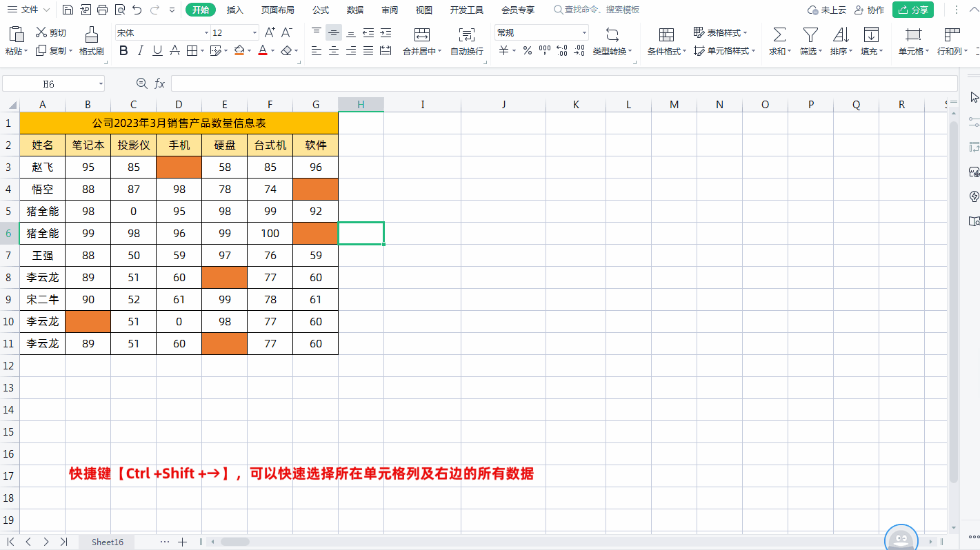Click the Undo arrow
Screen dimensions: 980x550
coord(137,10)
